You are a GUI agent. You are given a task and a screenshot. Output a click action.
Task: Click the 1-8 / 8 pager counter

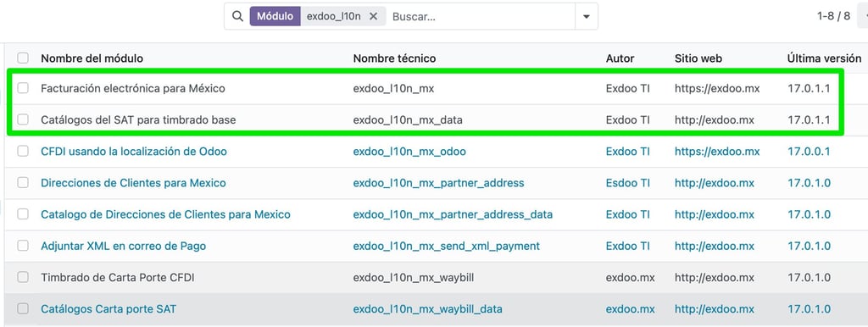pyautogui.click(x=834, y=16)
